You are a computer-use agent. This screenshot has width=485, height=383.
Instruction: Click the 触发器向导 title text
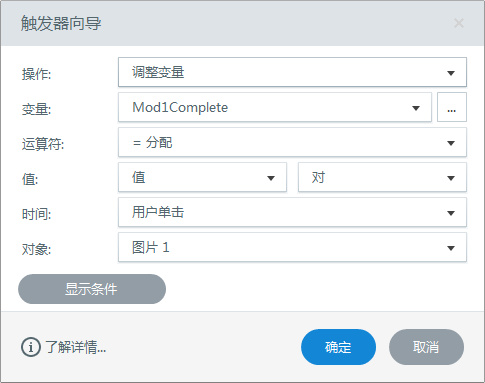pyautogui.click(x=61, y=23)
